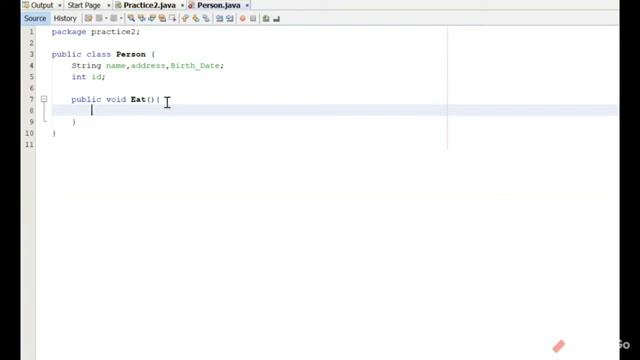This screenshot has height=360, width=640.
Task: Click the Find Selection magnifier icon
Action: coord(131,18)
